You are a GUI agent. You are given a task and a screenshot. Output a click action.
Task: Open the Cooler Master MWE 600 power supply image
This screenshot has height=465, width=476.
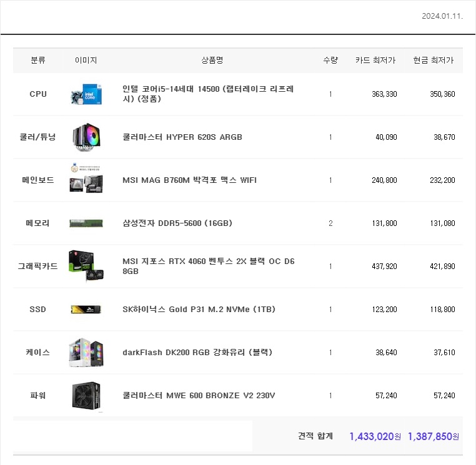tap(86, 396)
